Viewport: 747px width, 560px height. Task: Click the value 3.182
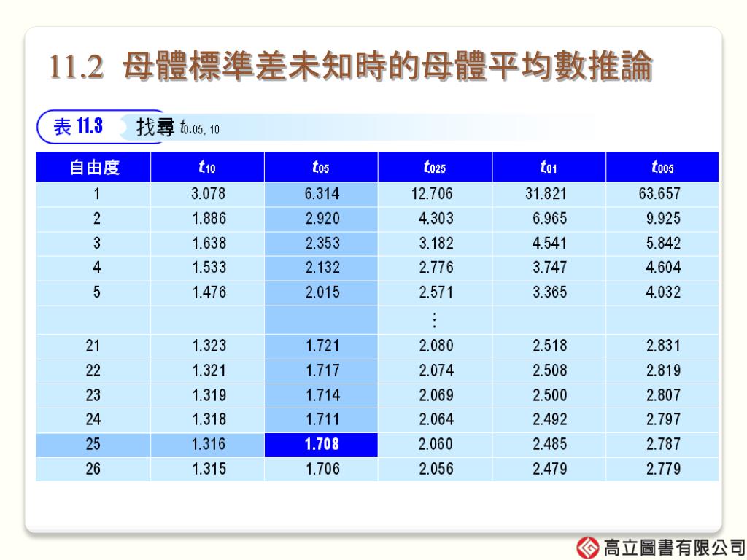[x=436, y=244]
